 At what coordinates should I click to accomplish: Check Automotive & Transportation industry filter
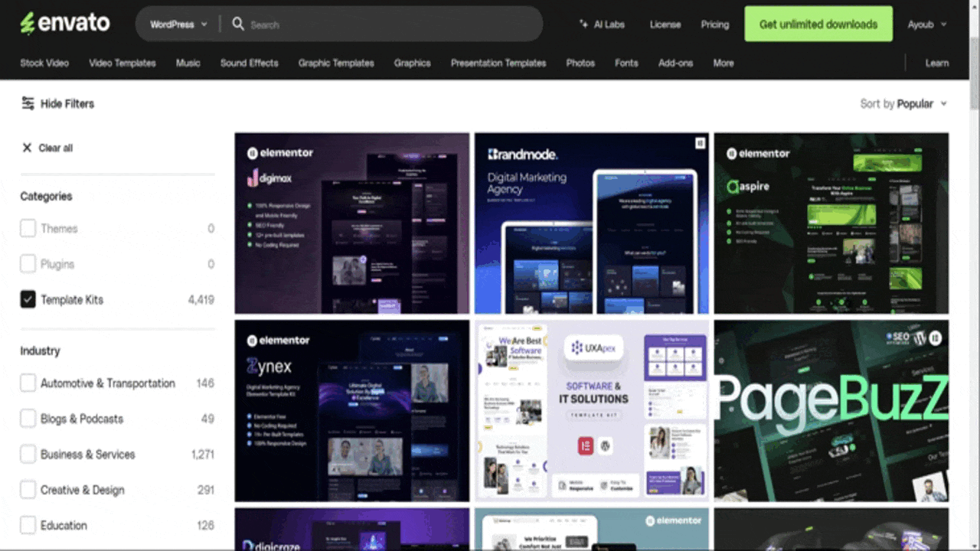point(28,383)
